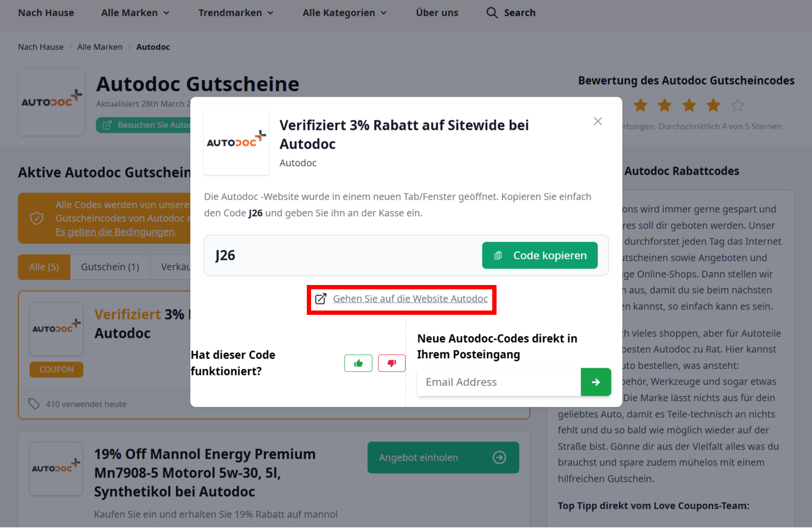Expand the Alle Kategorien dropdown menu

pos(345,13)
